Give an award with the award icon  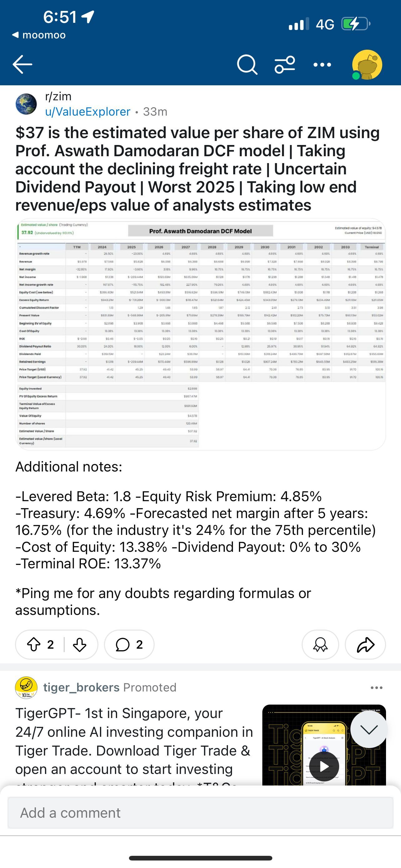tap(320, 645)
